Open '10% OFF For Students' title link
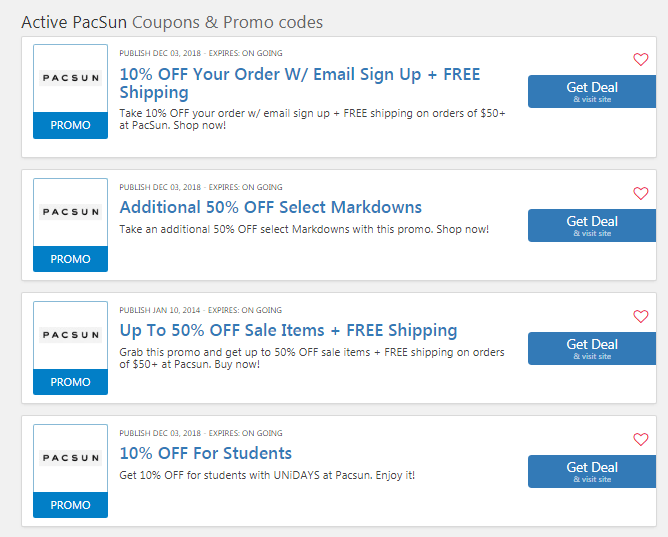668x537 pixels. click(x=205, y=453)
